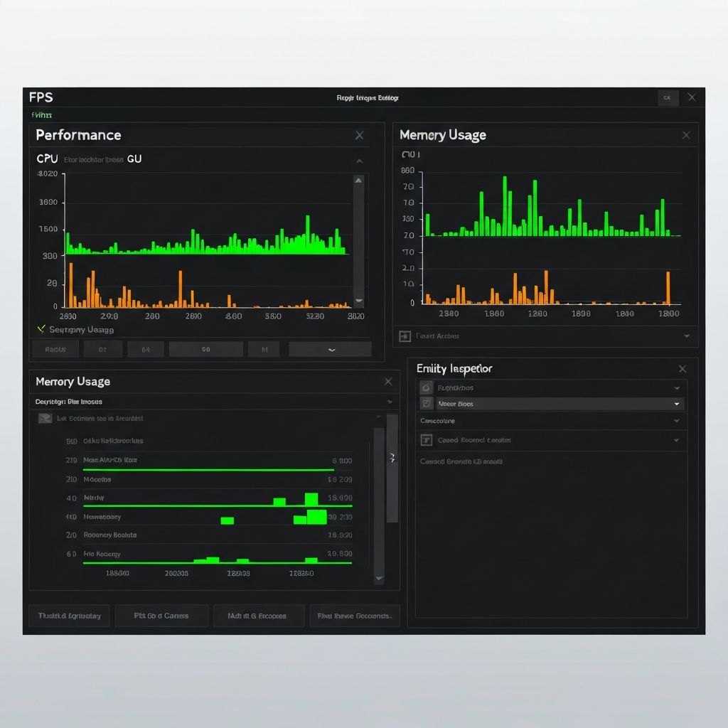Click the first row icon in Entity Inspector

(426, 387)
